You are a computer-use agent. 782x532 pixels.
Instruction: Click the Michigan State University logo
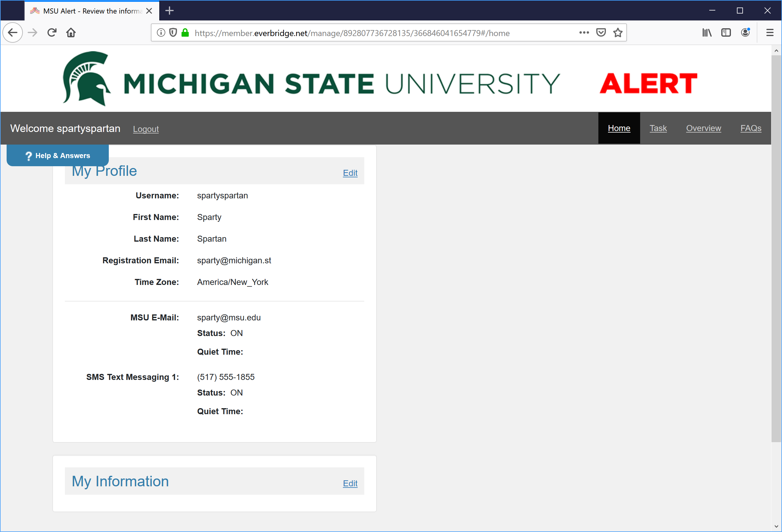click(x=311, y=79)
